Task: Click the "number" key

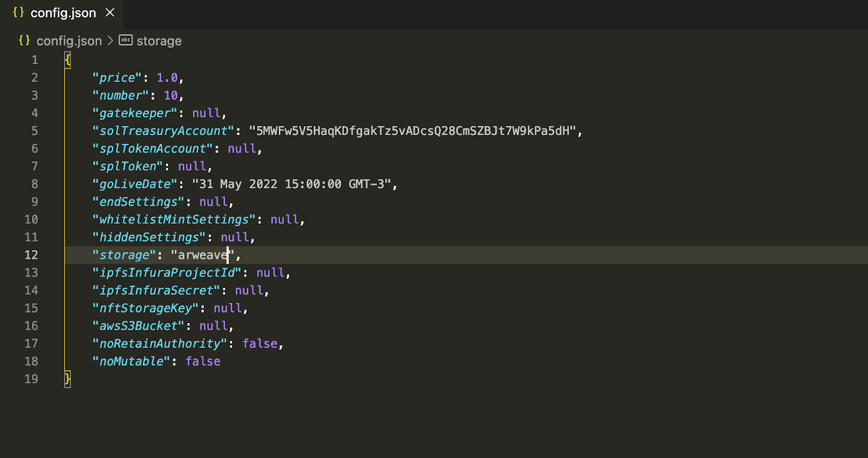Action: (x=120, y=96)
